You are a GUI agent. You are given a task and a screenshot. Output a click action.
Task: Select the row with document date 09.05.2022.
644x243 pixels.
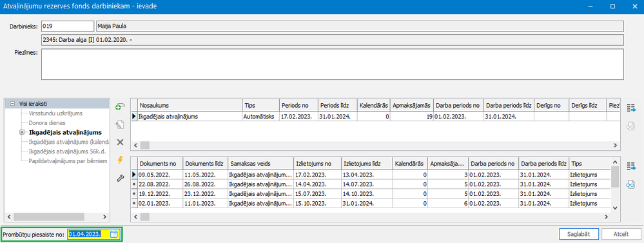point(371,175)
